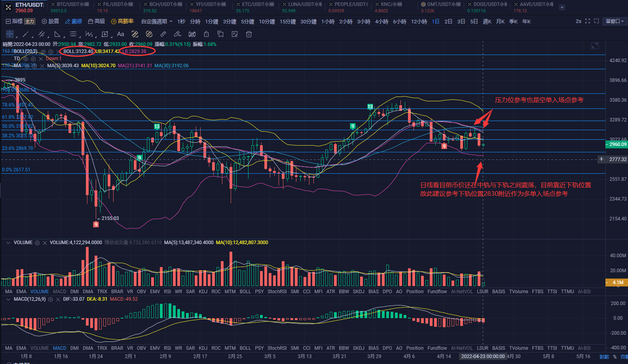Toggle the 主力 badge next to 指標
This screenshot has height=364, width=628.
coord(30,21)
